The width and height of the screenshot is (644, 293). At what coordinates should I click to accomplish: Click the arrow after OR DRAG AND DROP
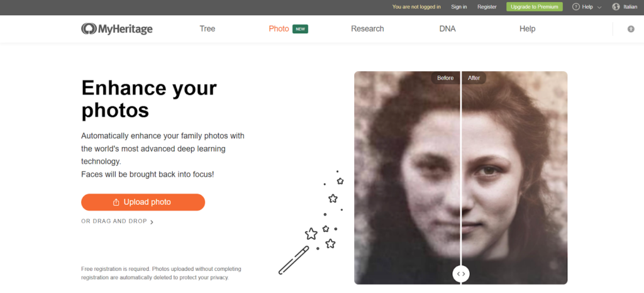coord(152,222)
